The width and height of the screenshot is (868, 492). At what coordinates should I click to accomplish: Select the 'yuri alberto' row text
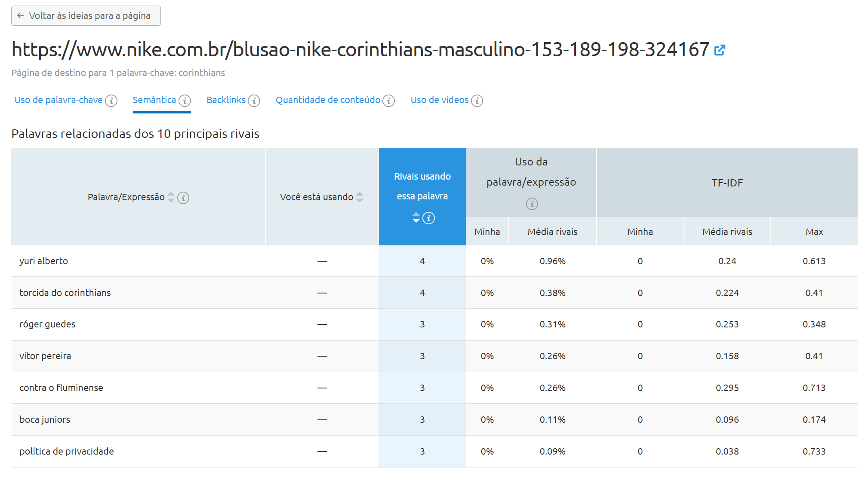pos(44,261)
